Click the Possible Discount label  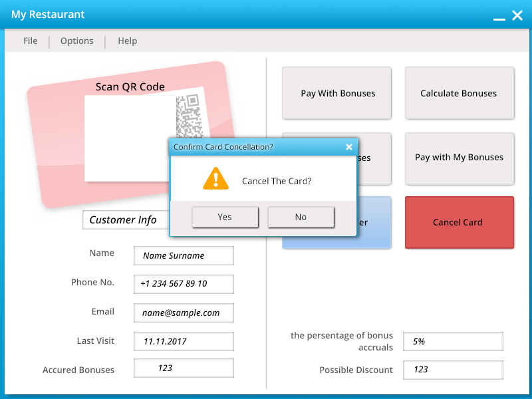356,370
